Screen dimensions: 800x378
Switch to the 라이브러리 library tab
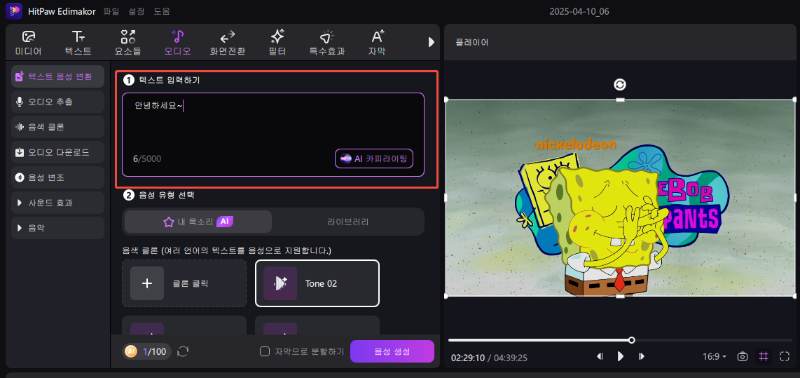pos(347,222)
